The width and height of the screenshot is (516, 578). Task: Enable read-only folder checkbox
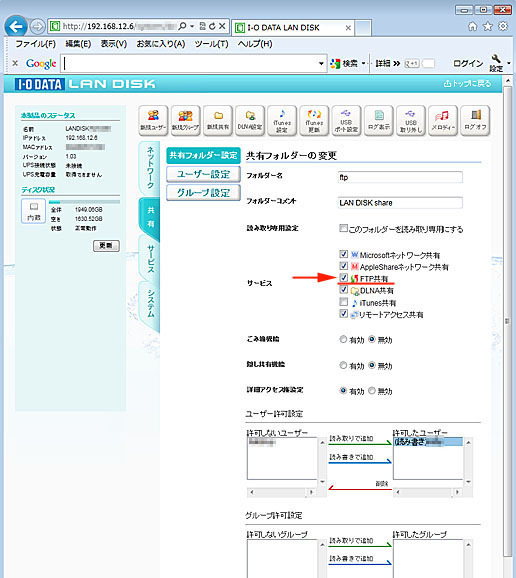point(343,228)
